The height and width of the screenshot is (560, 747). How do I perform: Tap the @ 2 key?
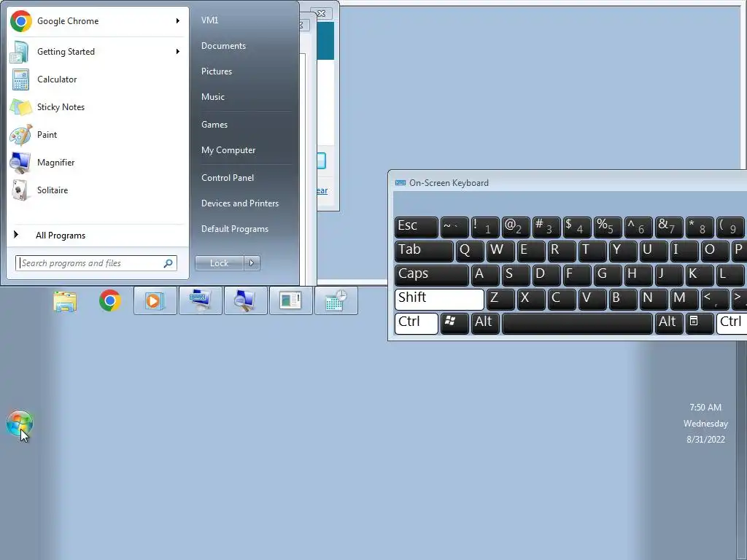pos(516,227)
